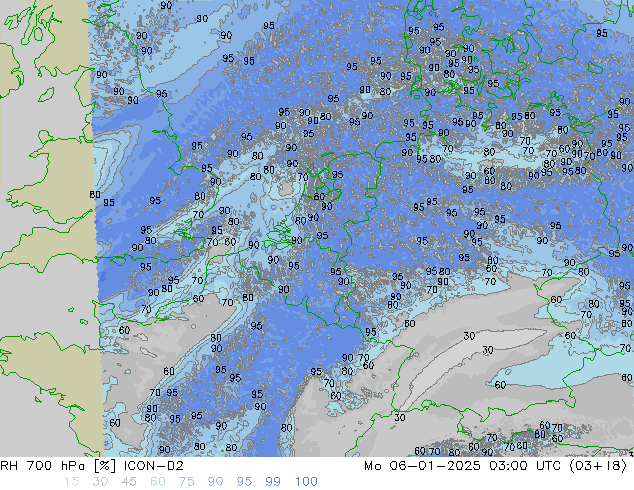The height and width of the screenshot is (490, 634).
Task: Select the "100" value in the legend
Action: point(306,482)
